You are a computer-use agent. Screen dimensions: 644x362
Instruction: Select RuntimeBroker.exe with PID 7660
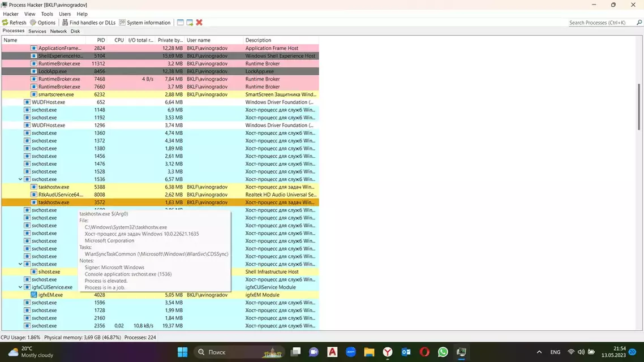click(160, 87)
